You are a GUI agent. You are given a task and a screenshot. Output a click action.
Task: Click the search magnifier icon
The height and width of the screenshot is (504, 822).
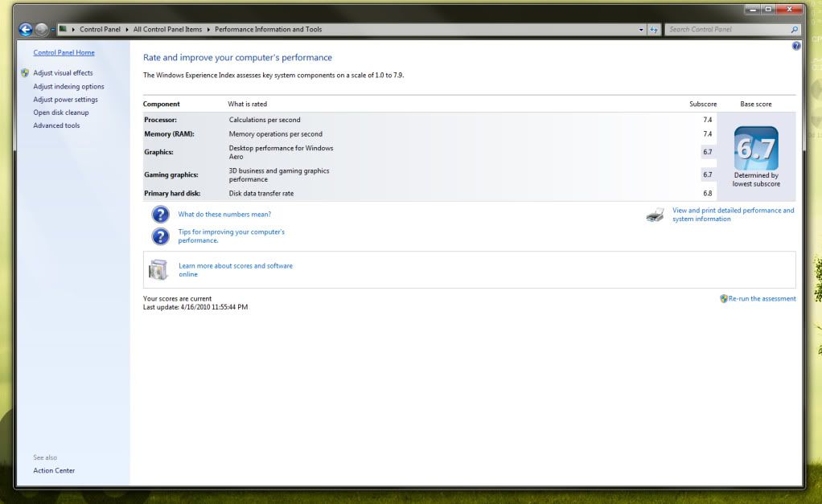(794, 30)
